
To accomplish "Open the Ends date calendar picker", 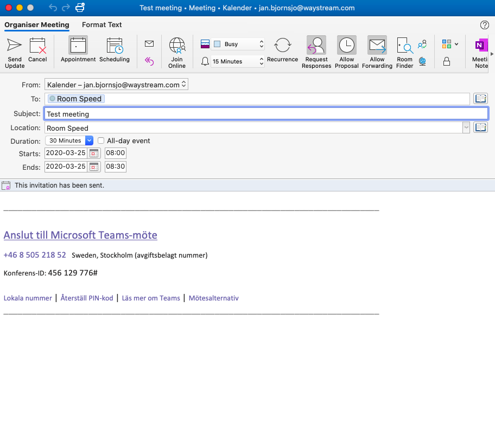I will point(94,167).
